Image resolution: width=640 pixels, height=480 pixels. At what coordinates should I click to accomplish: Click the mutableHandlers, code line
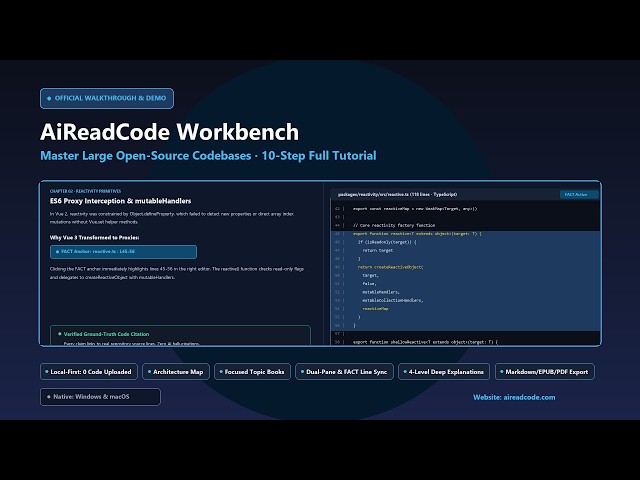381,292
